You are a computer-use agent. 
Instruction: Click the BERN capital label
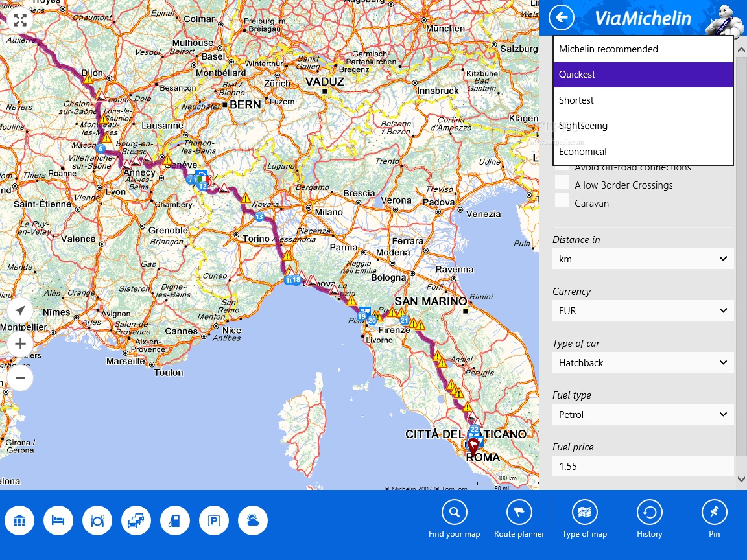[245, 105]
